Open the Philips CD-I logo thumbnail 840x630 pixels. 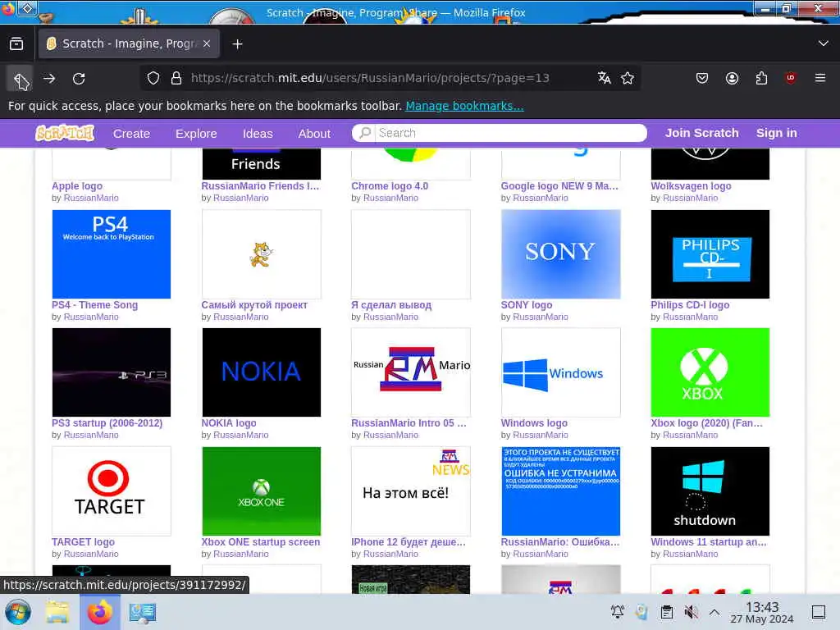[710, 254]
